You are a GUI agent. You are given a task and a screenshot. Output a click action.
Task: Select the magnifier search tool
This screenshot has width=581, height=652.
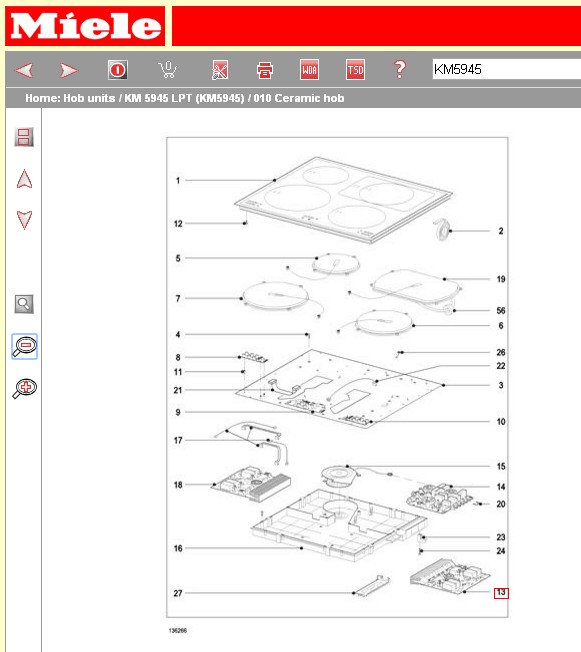click(x=24, y=304)
